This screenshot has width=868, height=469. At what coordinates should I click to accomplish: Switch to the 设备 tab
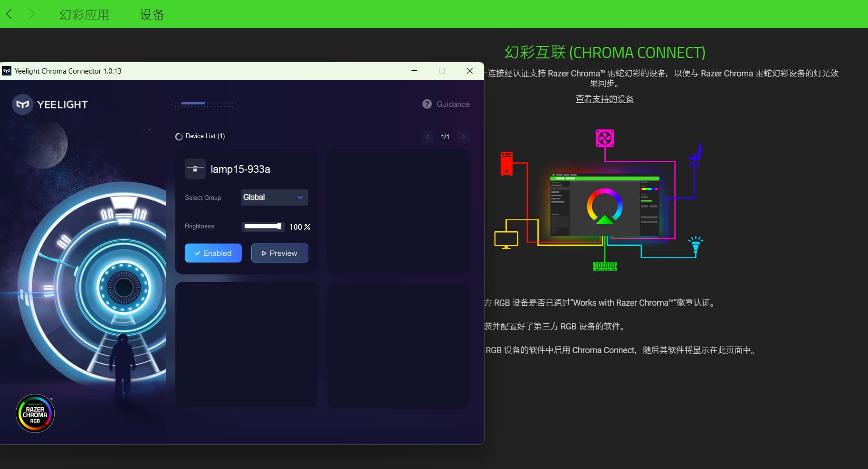click(152, 15)
